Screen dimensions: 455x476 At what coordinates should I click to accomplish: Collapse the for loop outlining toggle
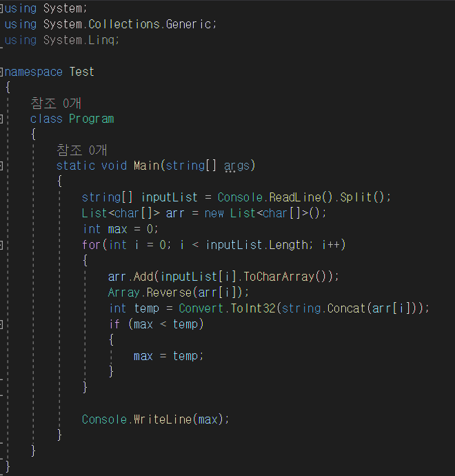coord(1,245)
